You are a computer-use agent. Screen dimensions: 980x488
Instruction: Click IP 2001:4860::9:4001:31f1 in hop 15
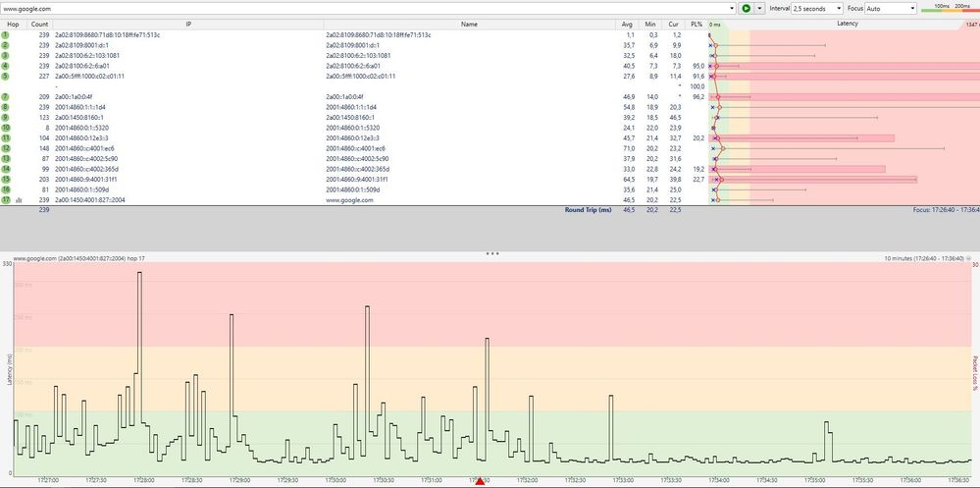tap(86, 180)
